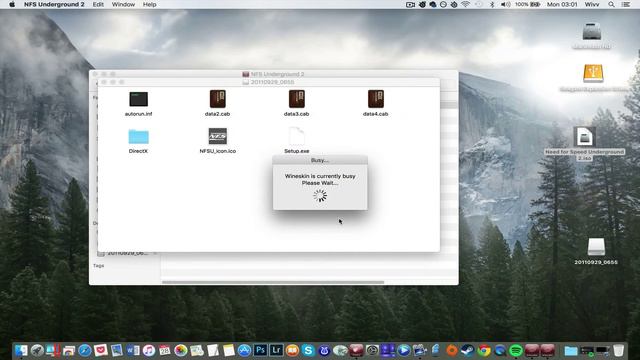Open the Help menu
The height and width of the screenshot is (360, 640).
pos(149,4)
